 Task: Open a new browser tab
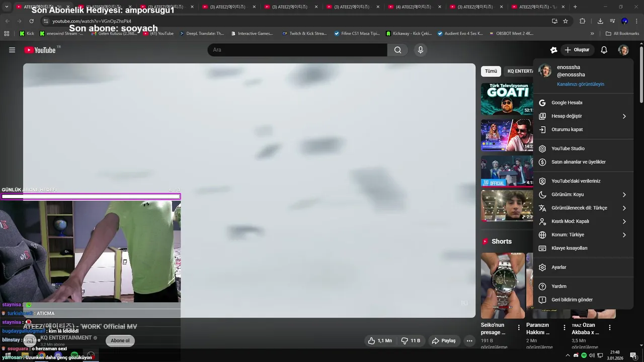point(575,7)
